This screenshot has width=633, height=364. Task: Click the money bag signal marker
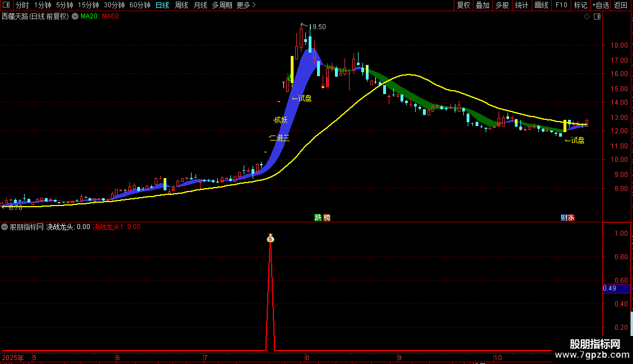[x=271, y=239]
